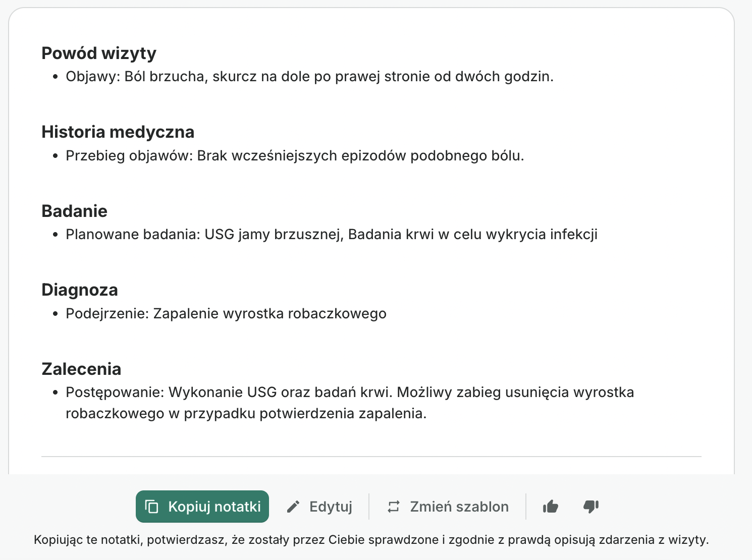Give a thumbs up rating for the notes
Screen dimensions: 752x560
(550, 506)
